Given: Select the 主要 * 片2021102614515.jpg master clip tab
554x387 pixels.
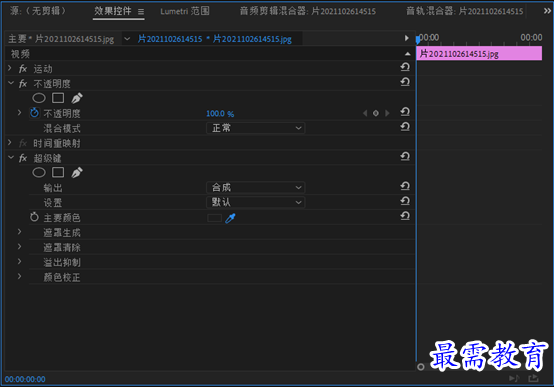Looking at the screenshot, I should pos(61,39).
